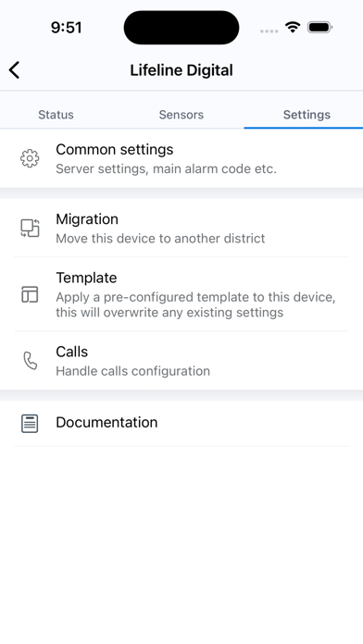Switch to the Sensors tab
Viewport: 363px width, 644px height.
click(x=181, y=115)
